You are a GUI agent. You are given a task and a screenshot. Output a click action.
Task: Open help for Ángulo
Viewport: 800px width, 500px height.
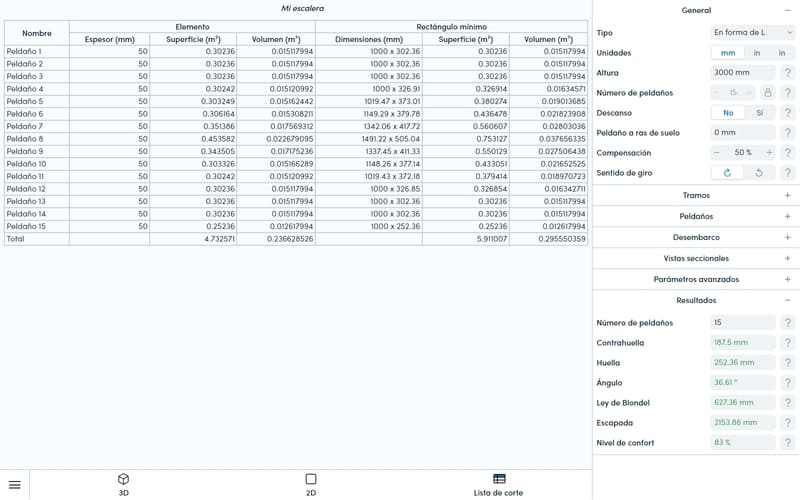pos(788,383)
